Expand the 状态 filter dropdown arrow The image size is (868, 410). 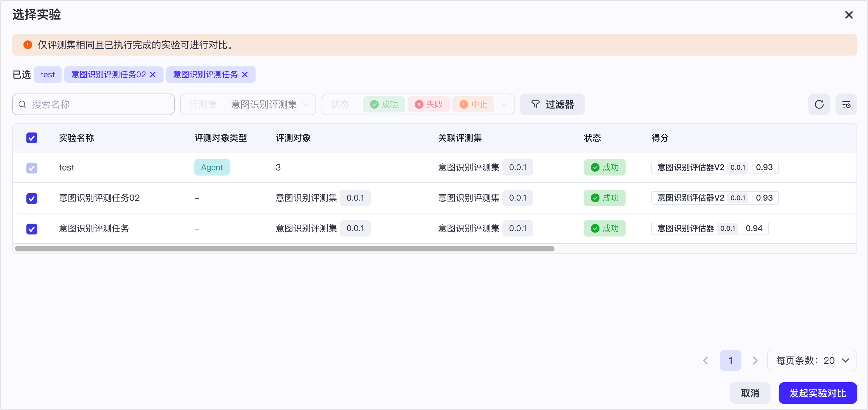coord(504,104)
